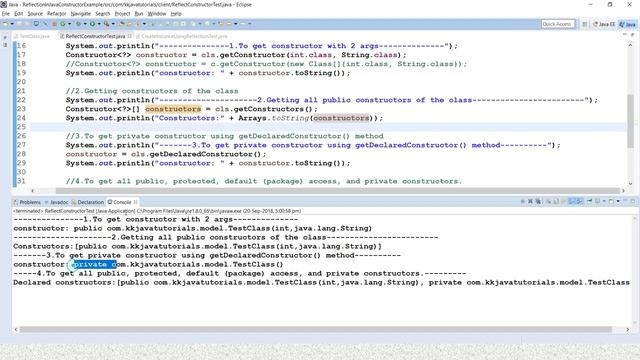640x360 pixels.
Task: Click the Quick Access field
Action: click(558, 24)
